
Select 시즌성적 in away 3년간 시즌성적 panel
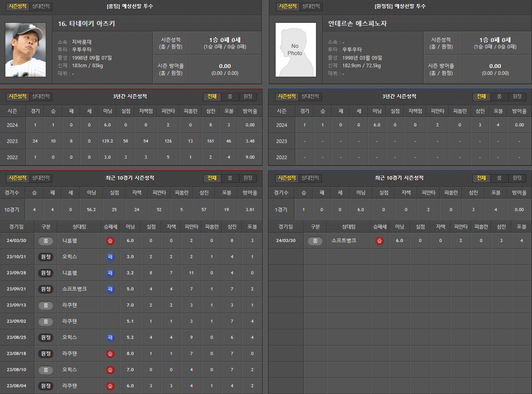tap(287, 97)
